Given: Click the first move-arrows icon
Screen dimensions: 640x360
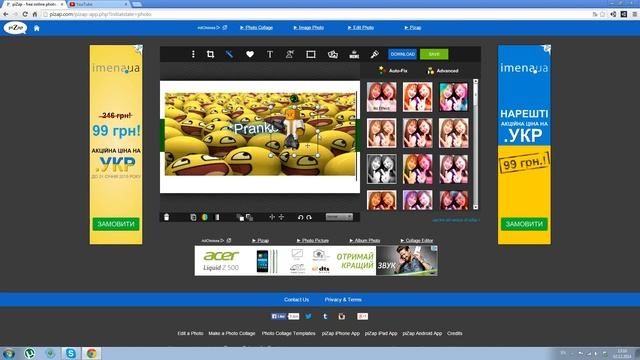Looking at the screenshot, I should 272,217.
